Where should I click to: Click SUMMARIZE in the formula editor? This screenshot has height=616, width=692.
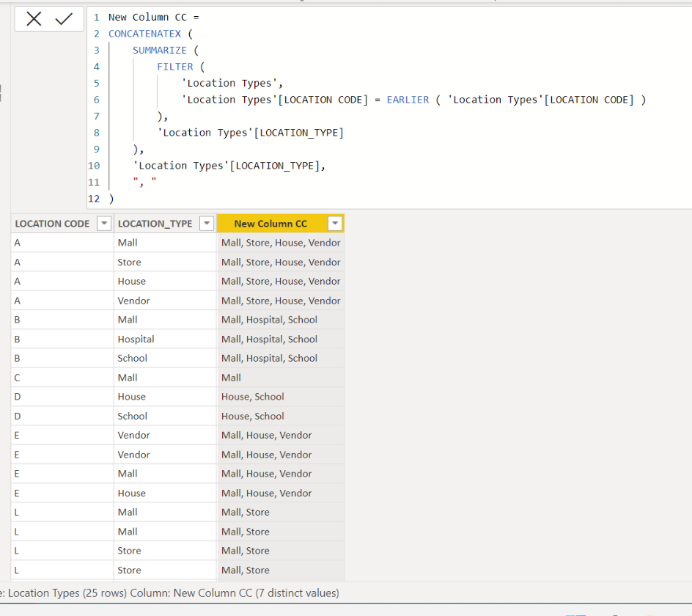[160, 51]
